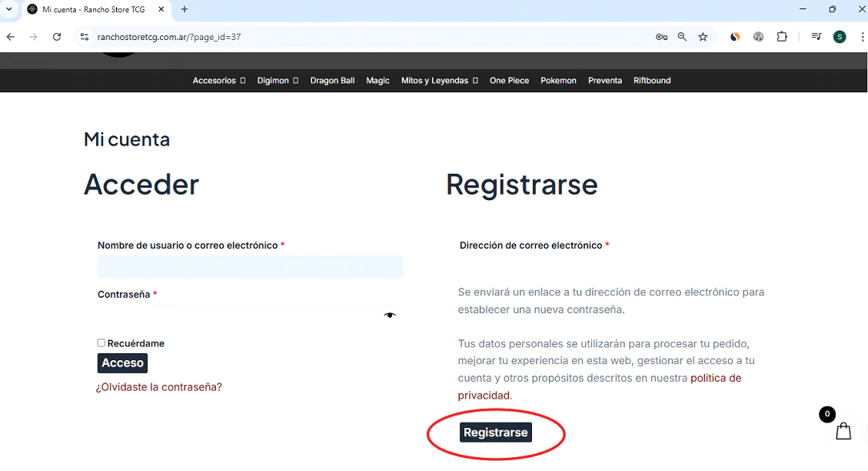Viewport: 868px width, 471px height.
Task: Click the Registrarse heading
Action: click(522, 185)
